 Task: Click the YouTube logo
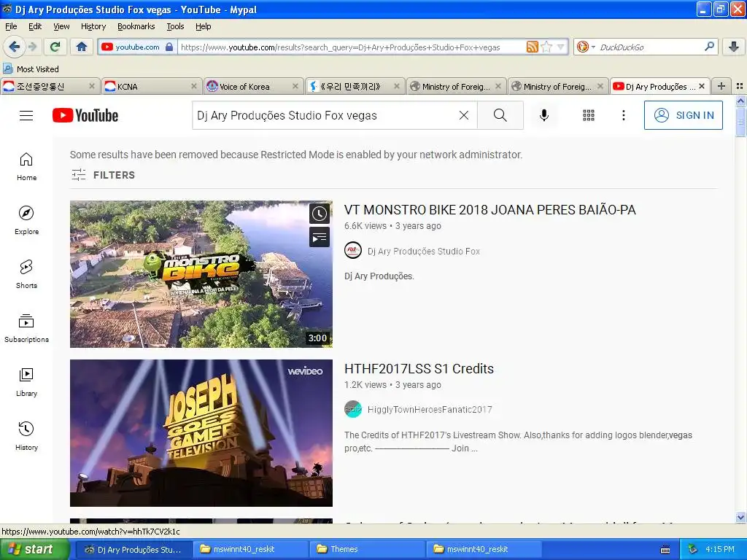click(85, 115)
